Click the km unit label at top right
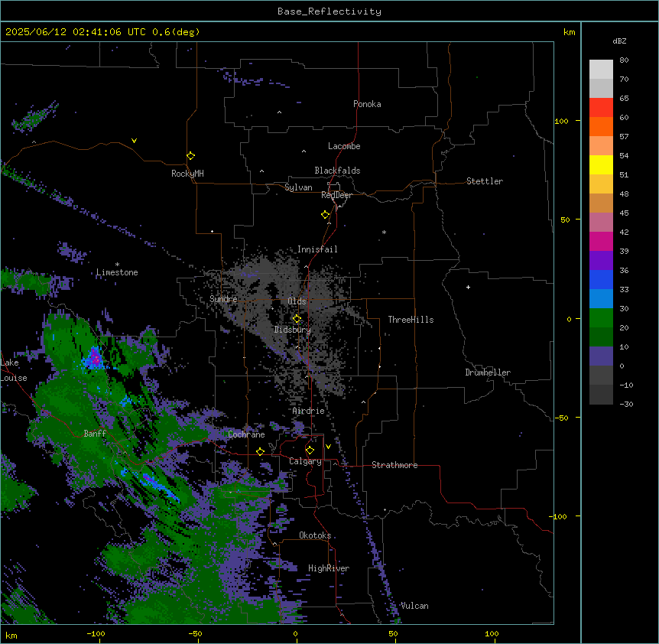The image size is (659, 644). click(x=569, y=32)
